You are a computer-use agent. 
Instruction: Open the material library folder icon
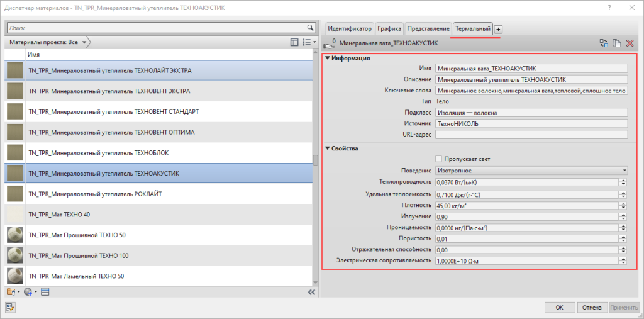pos(11,292)
